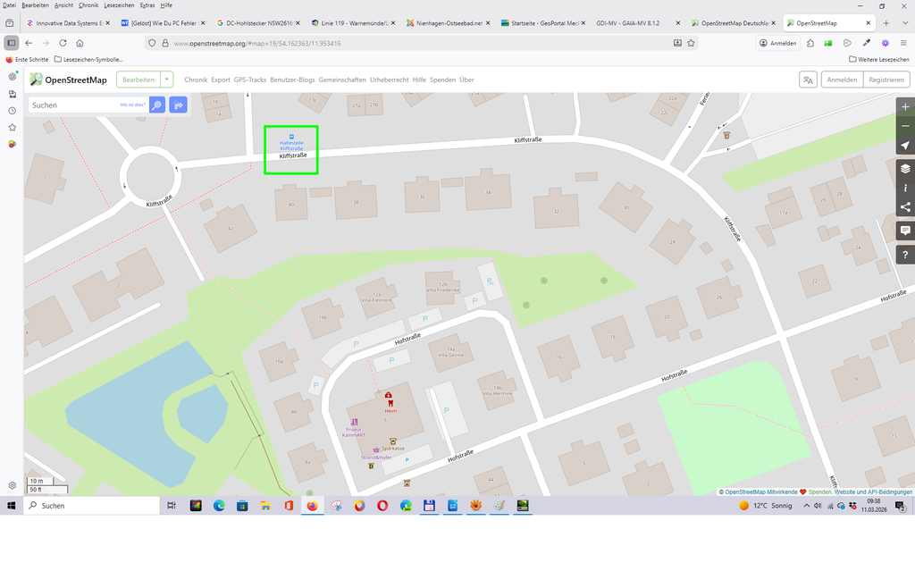915x588 pixels.
Task: Expand the Bearbeiten dropdown arrow
Action: (x=167, y=80)
